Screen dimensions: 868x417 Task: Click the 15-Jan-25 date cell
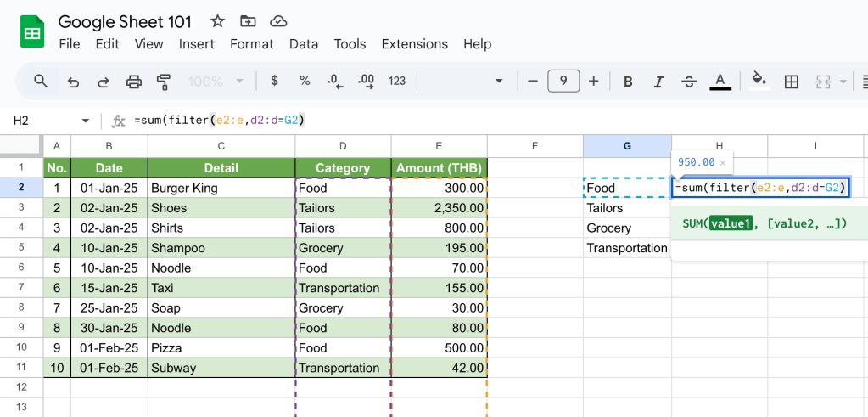pos(109,288)
